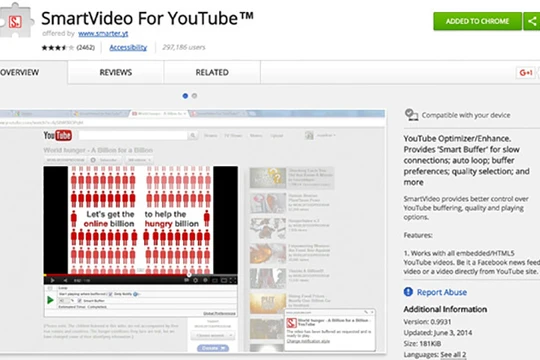The image size is (540, 360).
Task: Open the Accessibility category link
Action: (128, 47)
